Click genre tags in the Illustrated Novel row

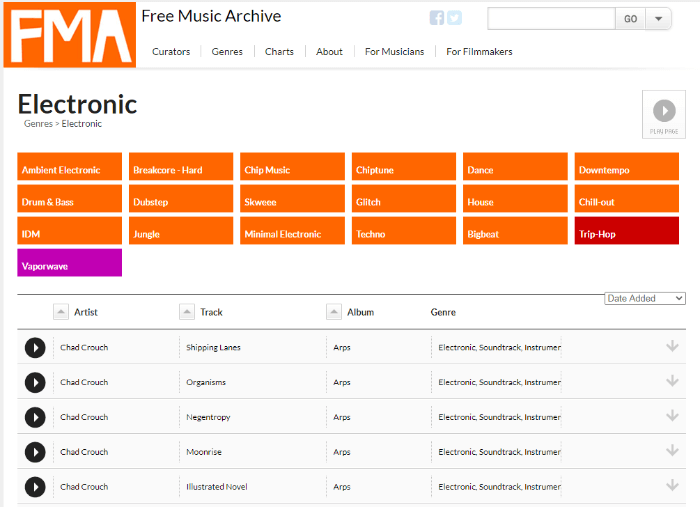[499, 487]
